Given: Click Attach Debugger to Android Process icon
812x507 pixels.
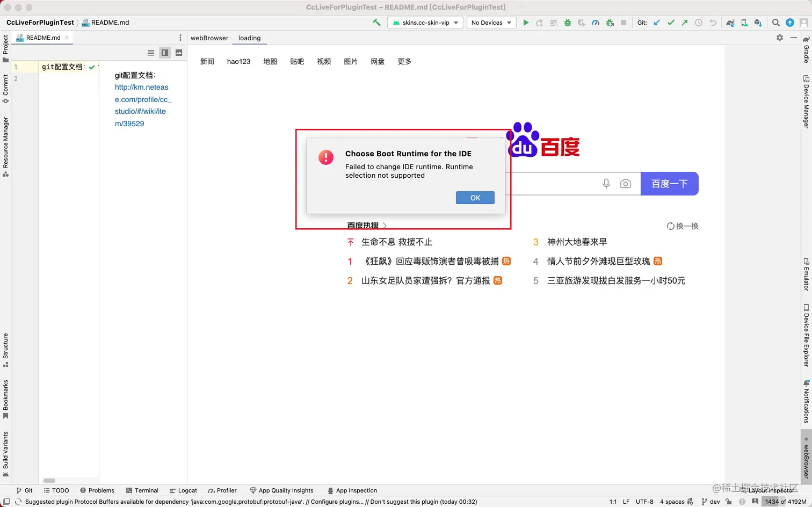Looking at the screenshot, I should pos(610,23).
